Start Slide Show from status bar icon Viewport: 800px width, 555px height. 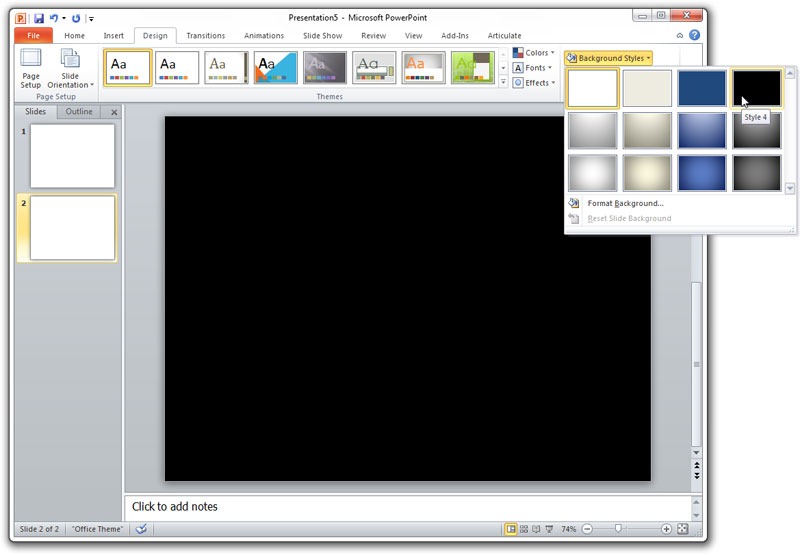click(x=549, y=529)
